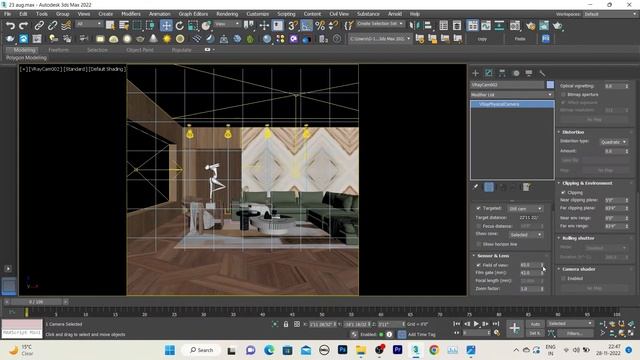Screen dimensions: 640x360
Task: Open the Modifier List dropdown
Action: point(512,95)
